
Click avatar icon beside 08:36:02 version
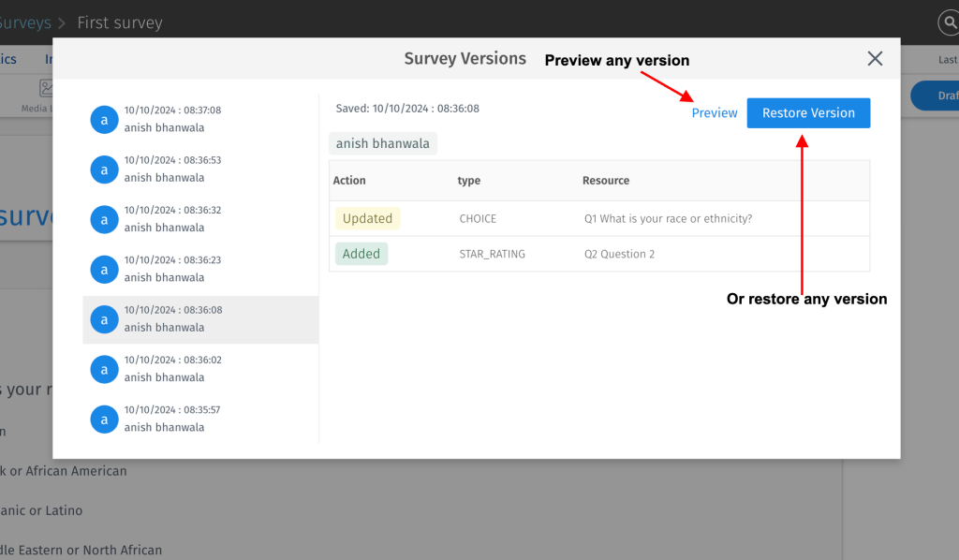pyautogui.click(x=105, y=370)
